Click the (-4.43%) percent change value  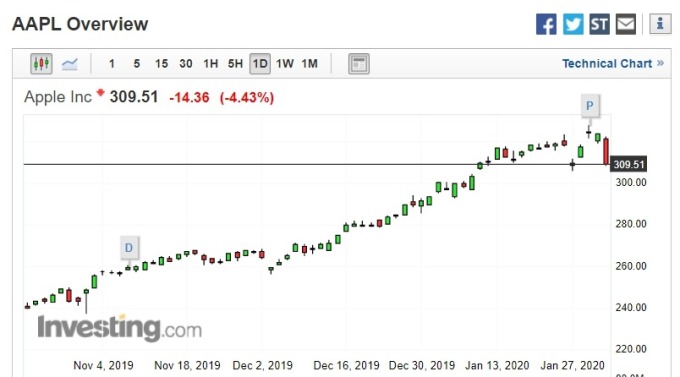click(x=247, y=98)
